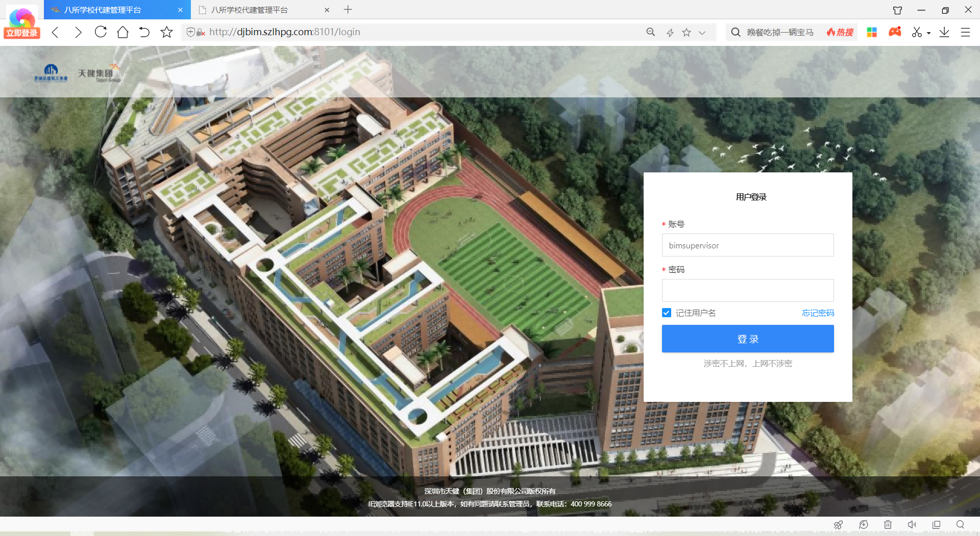Screen dimensions: 980x536
Task: Click the colorful app grid icon
Action: pyautogui.click(x=872, y=32)
